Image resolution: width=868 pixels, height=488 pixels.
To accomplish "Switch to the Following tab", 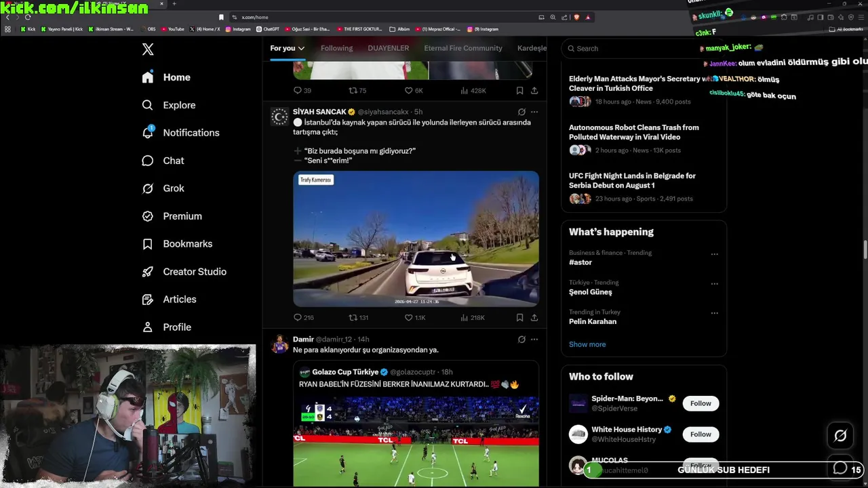I will (x=336, y=48).
